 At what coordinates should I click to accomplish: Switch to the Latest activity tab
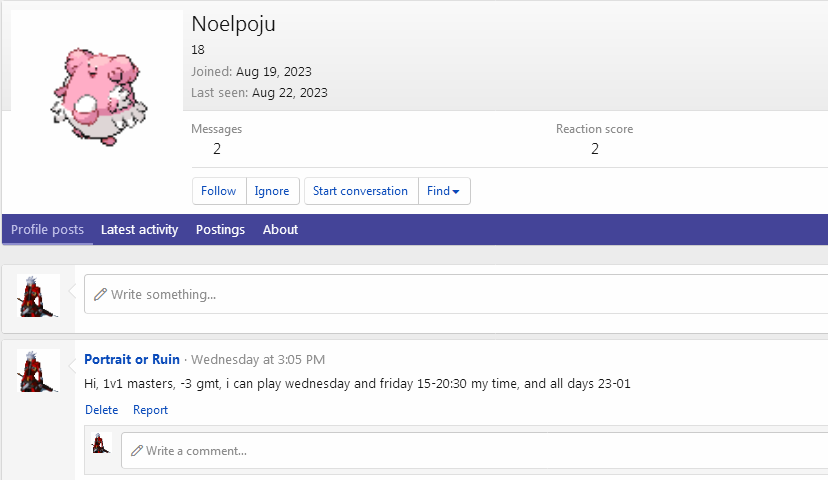139,230
